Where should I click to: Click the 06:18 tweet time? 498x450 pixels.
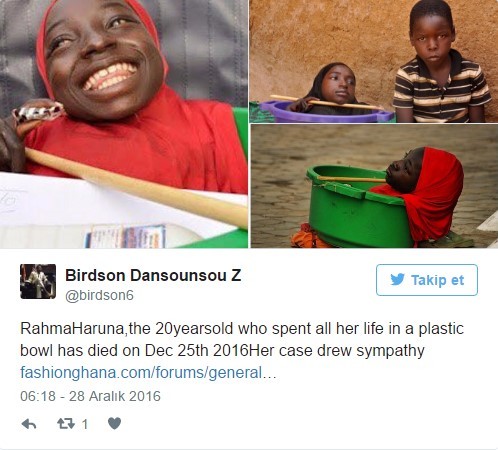pos(38,396)
